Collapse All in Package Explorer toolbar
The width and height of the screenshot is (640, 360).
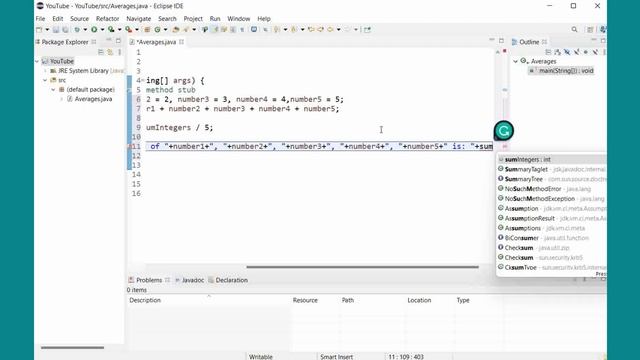[101, 52]
